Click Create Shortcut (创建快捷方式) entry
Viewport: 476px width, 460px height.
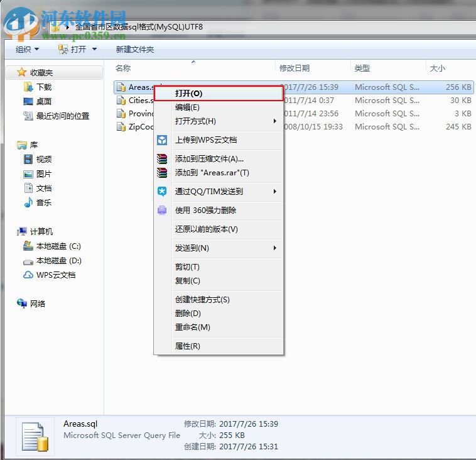[x=219, y=300]
